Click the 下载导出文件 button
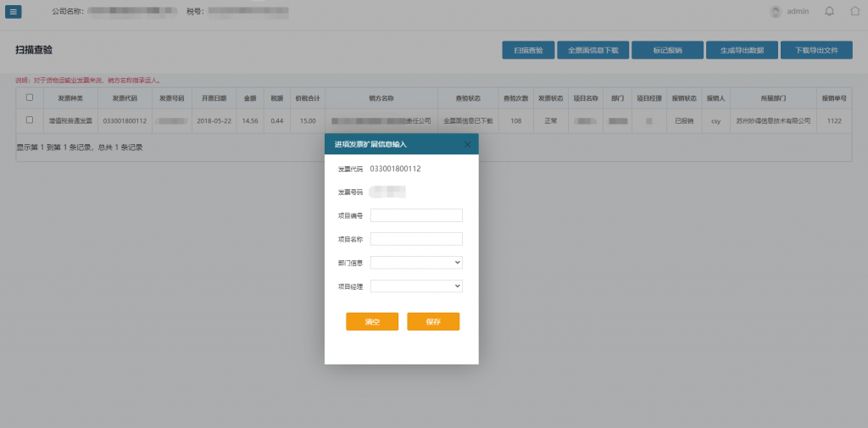868x428 pixels. coord(816,50)
